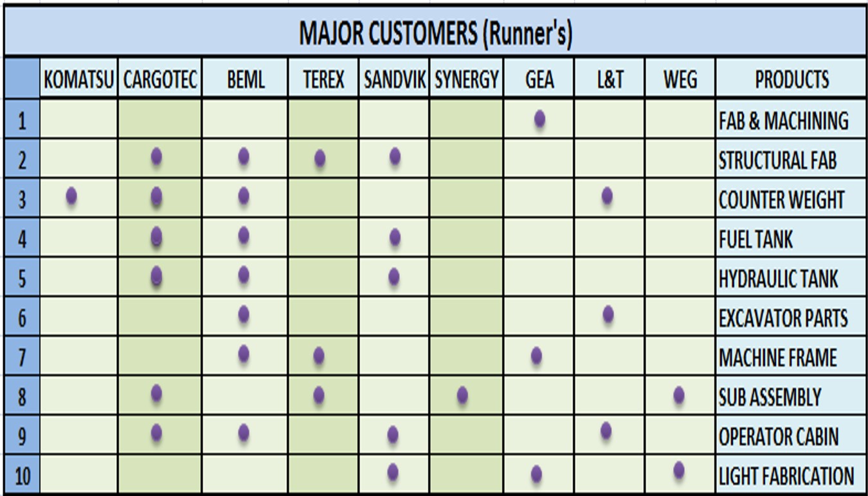Click row number 10 header
The height and width of the screenshot is (496, 868).
22,476
